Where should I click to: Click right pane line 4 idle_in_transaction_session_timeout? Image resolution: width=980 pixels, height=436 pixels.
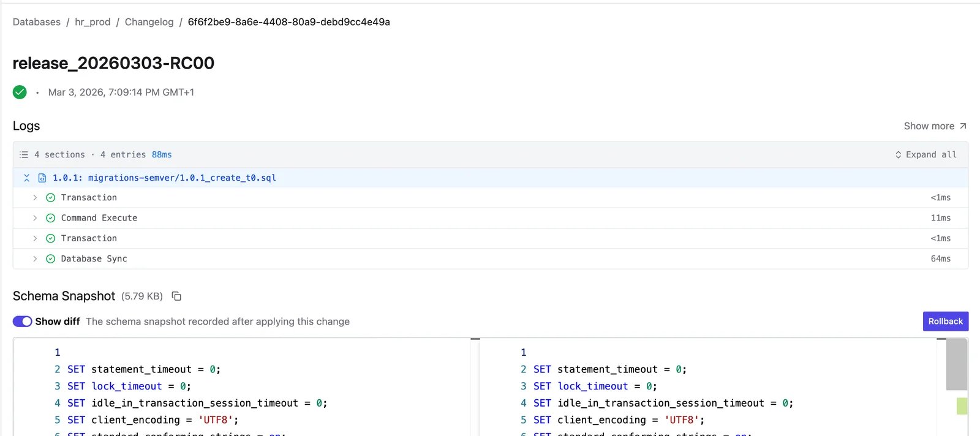[663, 403]
